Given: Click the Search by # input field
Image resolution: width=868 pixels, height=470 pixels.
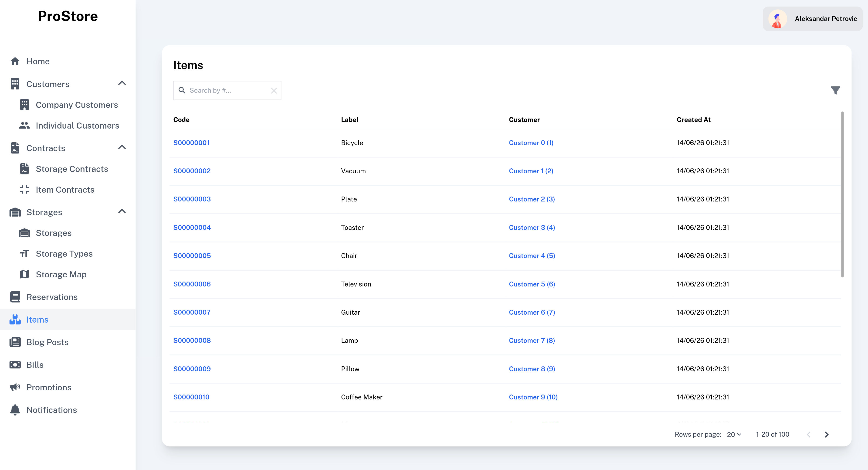Looking at the screenshot, I should coord(227,90).
